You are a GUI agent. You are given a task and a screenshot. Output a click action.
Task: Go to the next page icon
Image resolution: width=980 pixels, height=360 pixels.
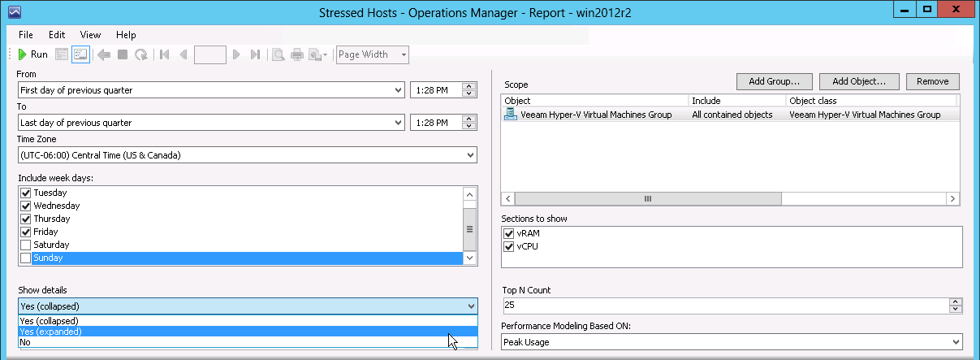[x=236, y=54]
